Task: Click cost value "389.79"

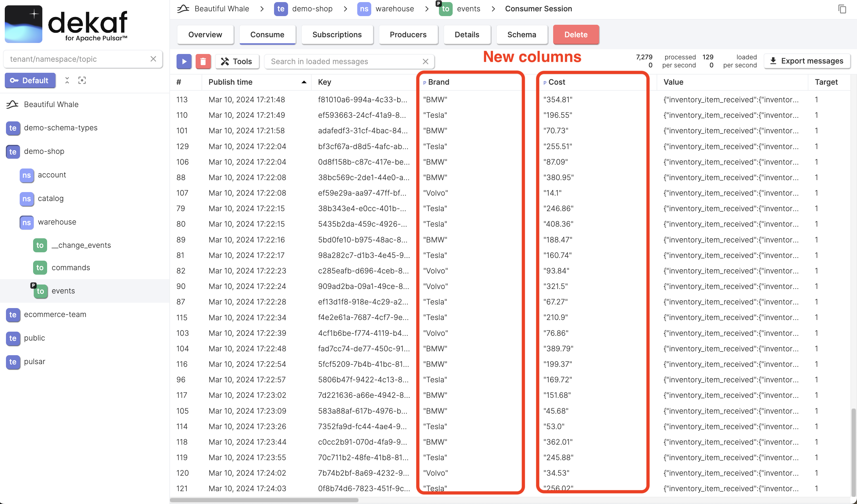Action: [x=558, y=349]
